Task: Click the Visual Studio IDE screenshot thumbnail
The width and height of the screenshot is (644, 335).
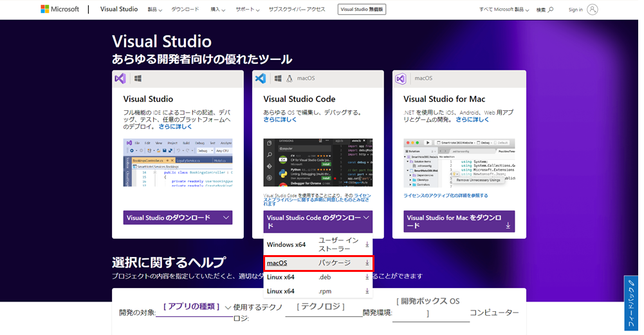Action: tap(178, 163)
